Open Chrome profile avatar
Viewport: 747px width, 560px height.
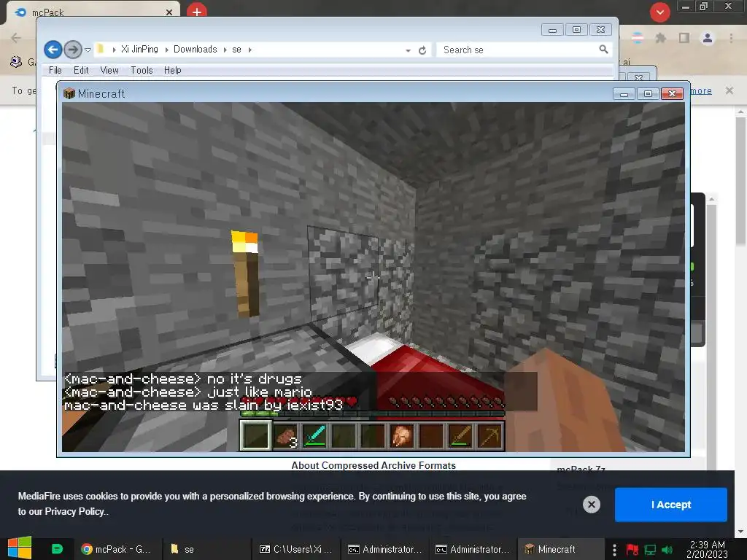click(708, 38)
